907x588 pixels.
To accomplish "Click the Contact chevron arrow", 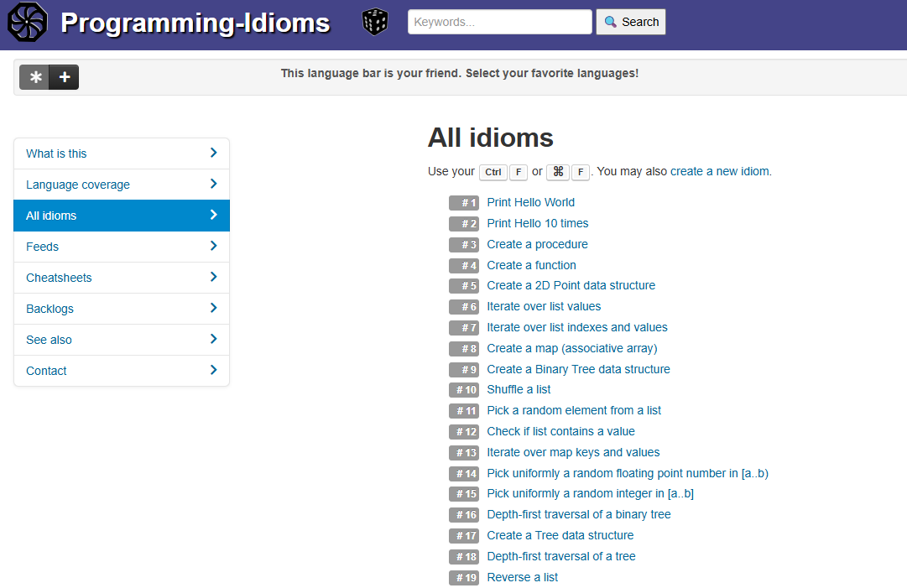I will 213,370.
